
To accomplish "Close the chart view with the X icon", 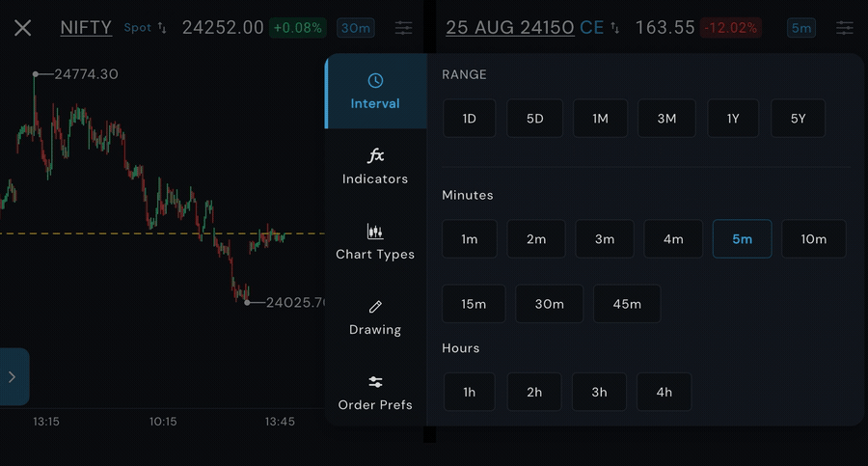I will (23, 28).
